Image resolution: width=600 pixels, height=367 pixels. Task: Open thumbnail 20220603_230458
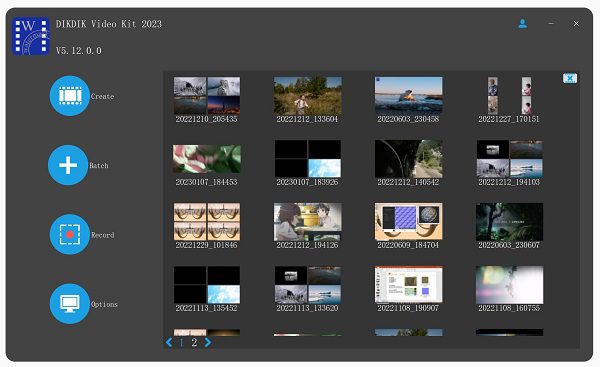(x=409, y=95)
